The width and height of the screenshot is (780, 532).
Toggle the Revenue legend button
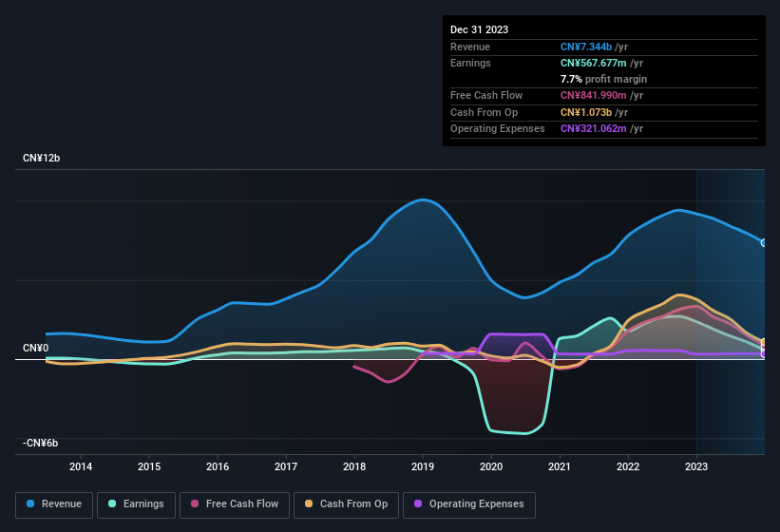coord(54,504)
